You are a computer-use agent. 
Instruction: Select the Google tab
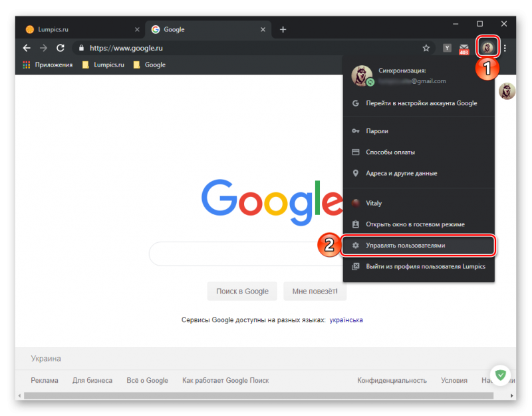point(208,29)
